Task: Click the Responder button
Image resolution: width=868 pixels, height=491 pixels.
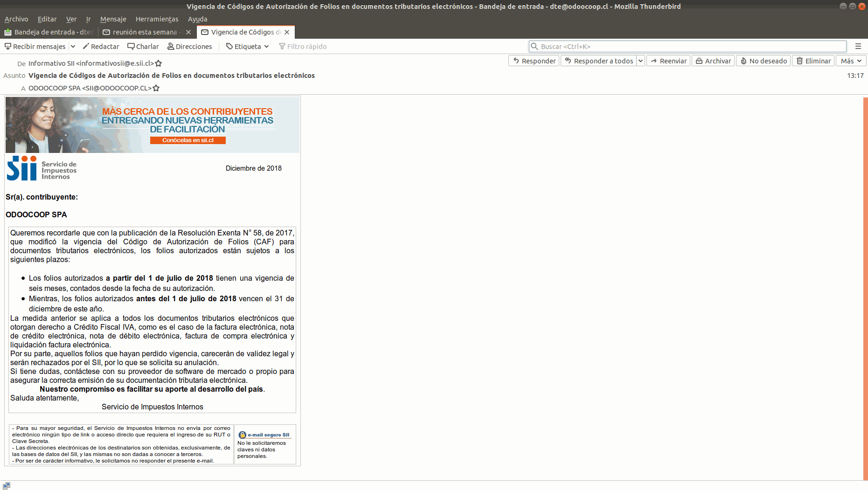Action: [534, 61]
